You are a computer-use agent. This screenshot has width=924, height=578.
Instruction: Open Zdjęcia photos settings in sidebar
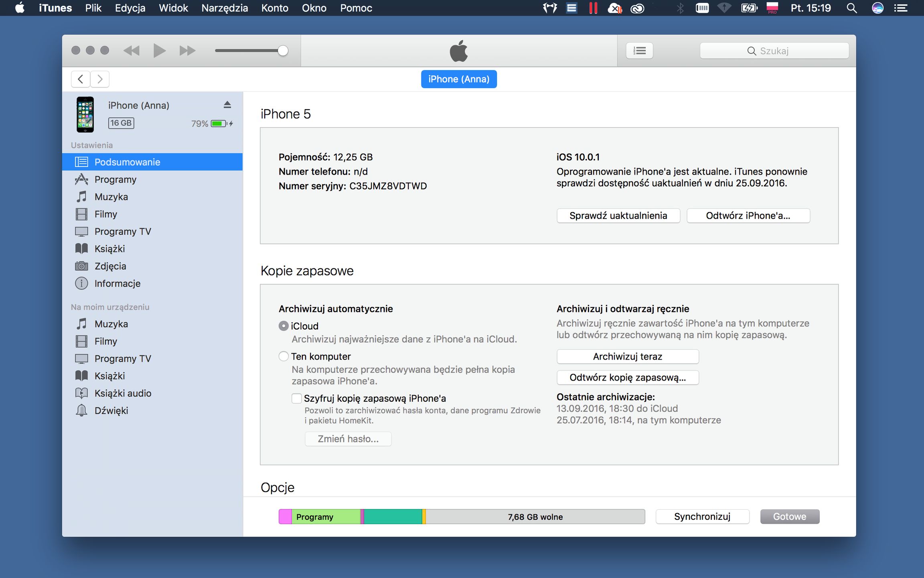[110, 266]
